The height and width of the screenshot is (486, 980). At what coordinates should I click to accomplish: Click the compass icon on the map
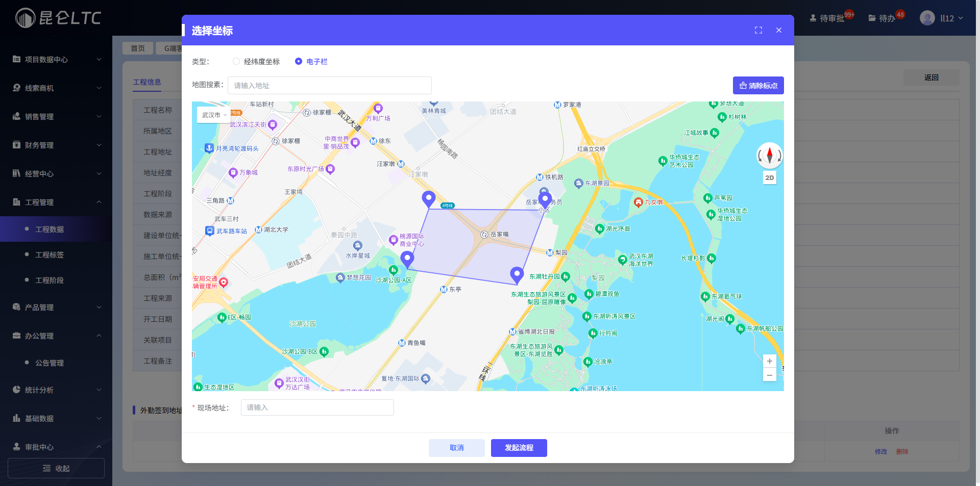[x=769, y=156]
